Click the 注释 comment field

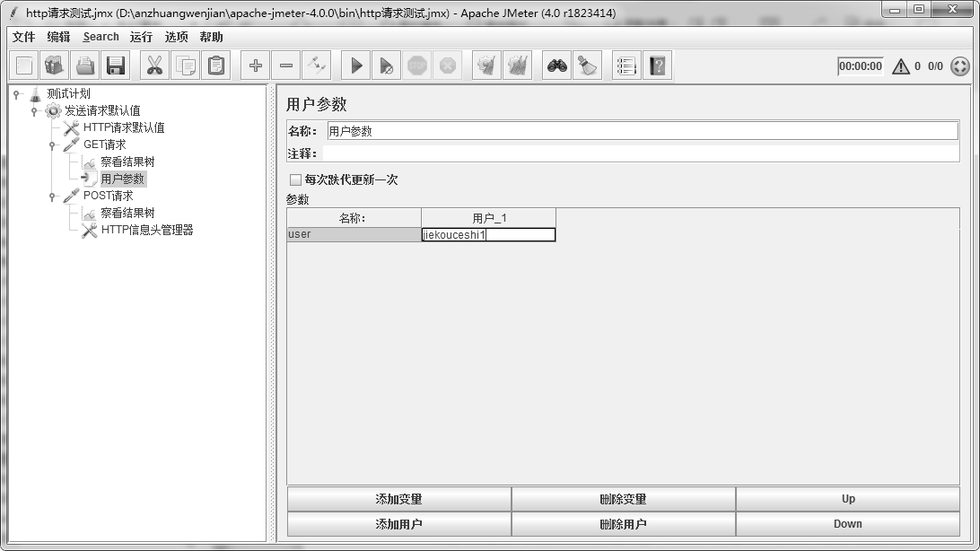pos(641,153)
